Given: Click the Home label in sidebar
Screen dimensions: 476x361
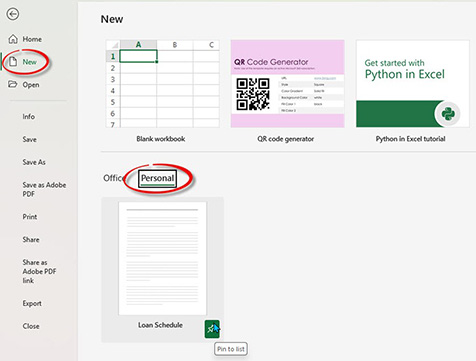Looking at the screenshot, I should pyautogui.click(x=32, y=39).
